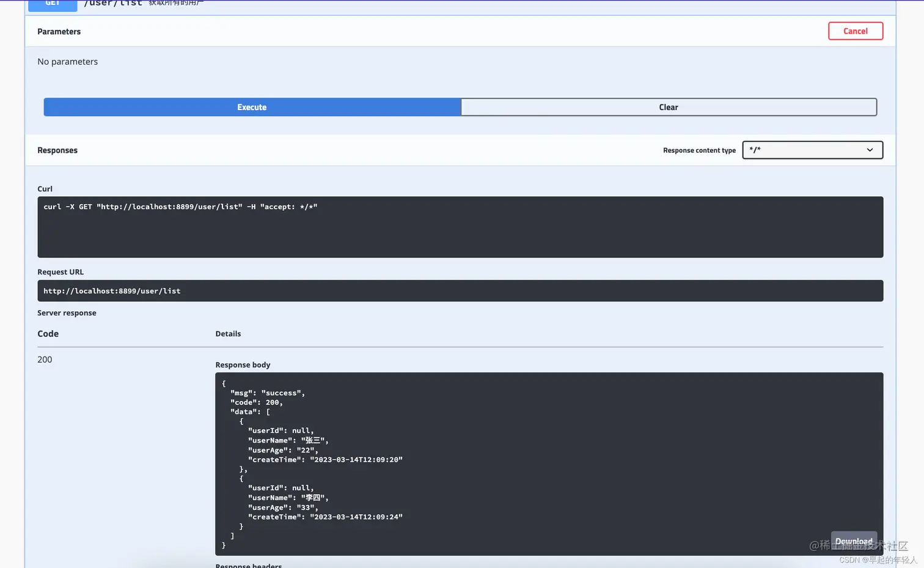Download the response body

[x=854, y=541]
